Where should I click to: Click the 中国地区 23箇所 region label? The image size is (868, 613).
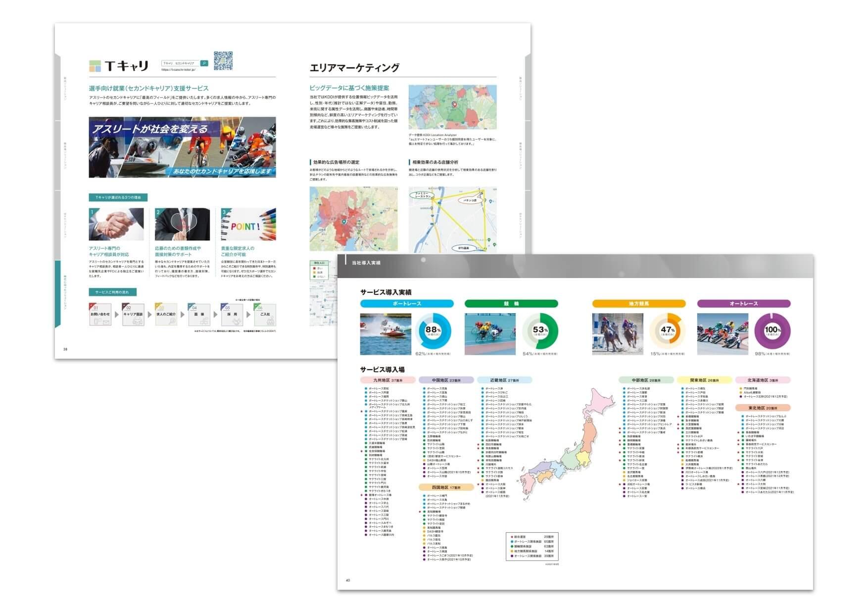click(x=446, y=380)
